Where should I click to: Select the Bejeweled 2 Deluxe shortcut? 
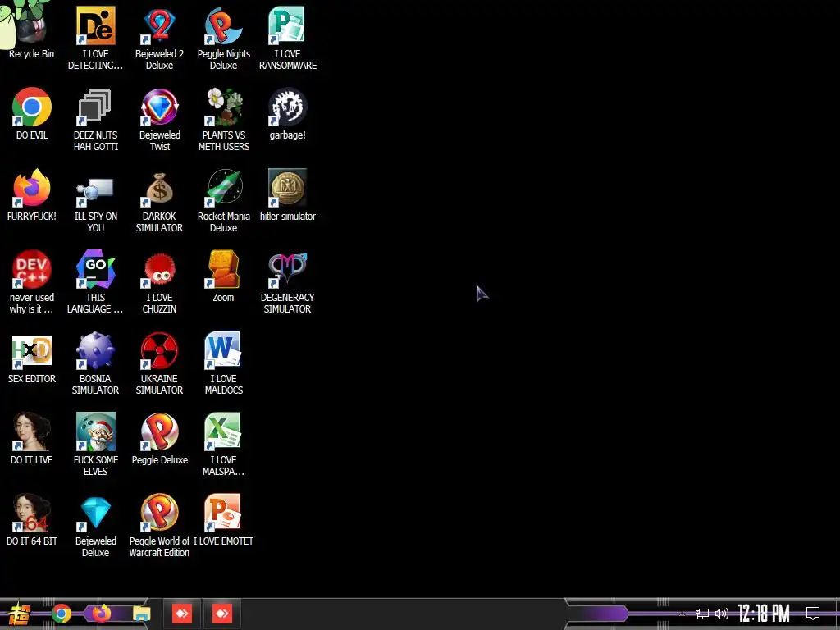(x=160, y=25)
